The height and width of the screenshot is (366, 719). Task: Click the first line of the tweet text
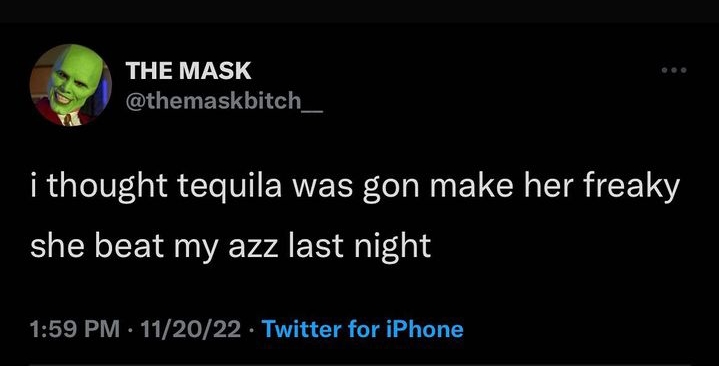(x=355, y=187)
